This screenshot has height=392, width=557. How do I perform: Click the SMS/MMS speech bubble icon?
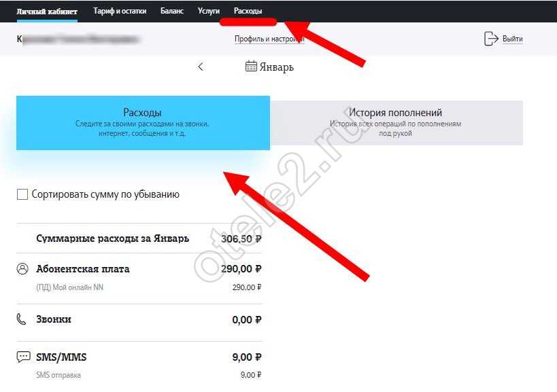[x=23, y=357]
